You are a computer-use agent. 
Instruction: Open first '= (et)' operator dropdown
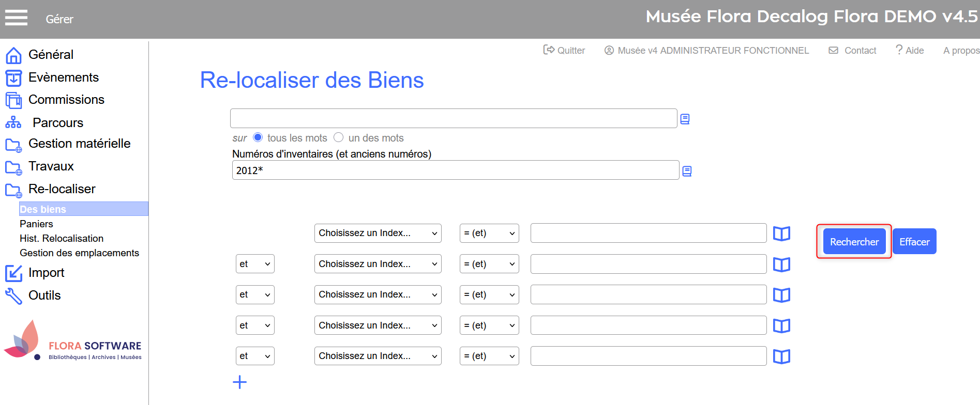pos(489,233)
